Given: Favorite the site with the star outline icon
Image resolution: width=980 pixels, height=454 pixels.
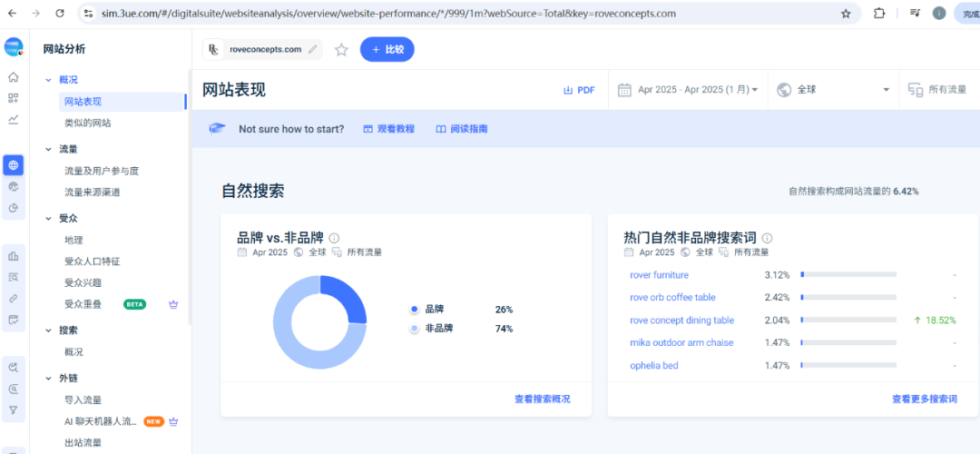Looking at the screenshot, I should coord(341,50).
